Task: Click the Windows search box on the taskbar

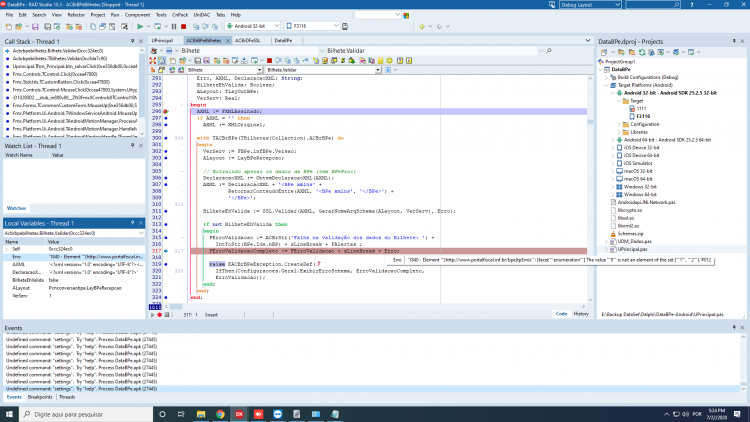Action: (x=86, y=414)
